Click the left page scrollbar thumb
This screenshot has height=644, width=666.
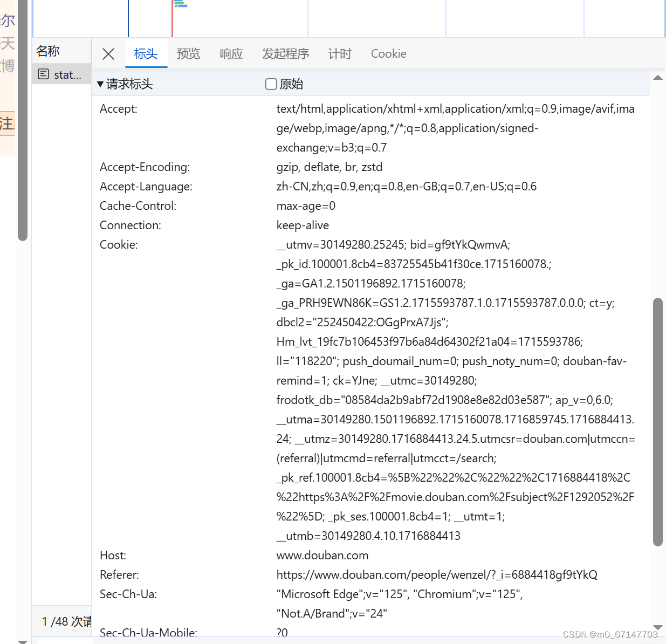point(22,120)
